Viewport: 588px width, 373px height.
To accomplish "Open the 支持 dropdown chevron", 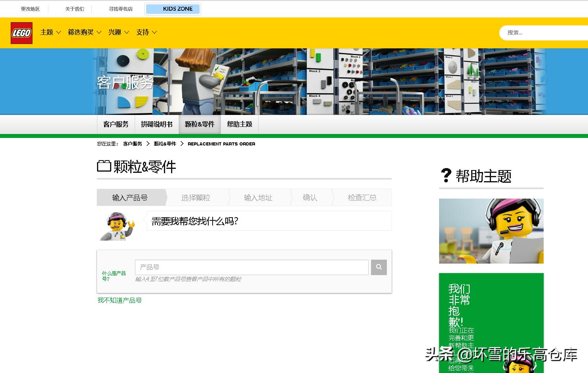I will click(x=154, y=32).
